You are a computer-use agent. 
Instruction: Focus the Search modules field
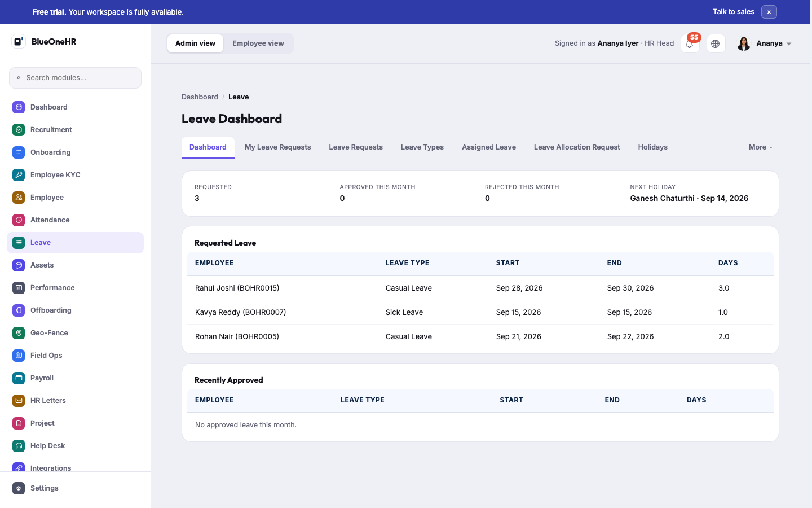tap(75, 78)
